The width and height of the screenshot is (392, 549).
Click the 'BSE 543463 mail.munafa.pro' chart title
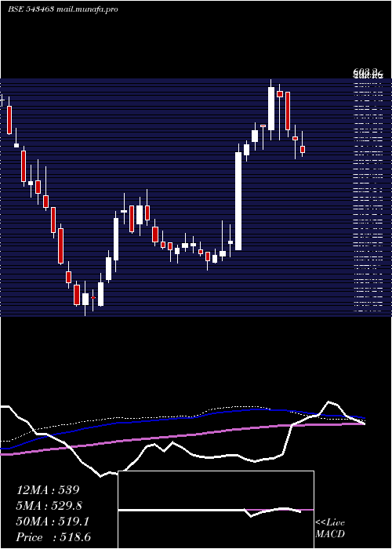click(63, 9)
